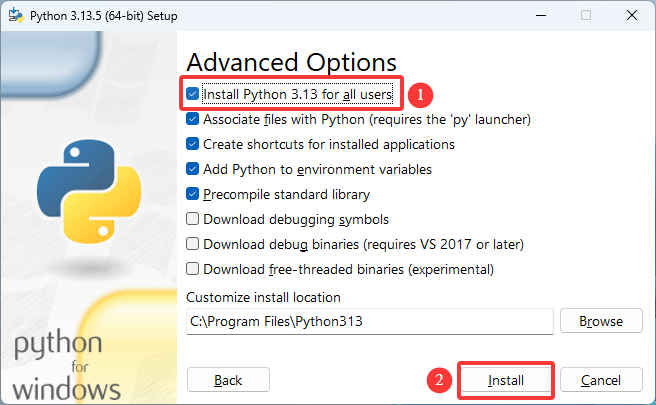Cancel the Python setup
This screenshot has width=656, height=405.
601,380
